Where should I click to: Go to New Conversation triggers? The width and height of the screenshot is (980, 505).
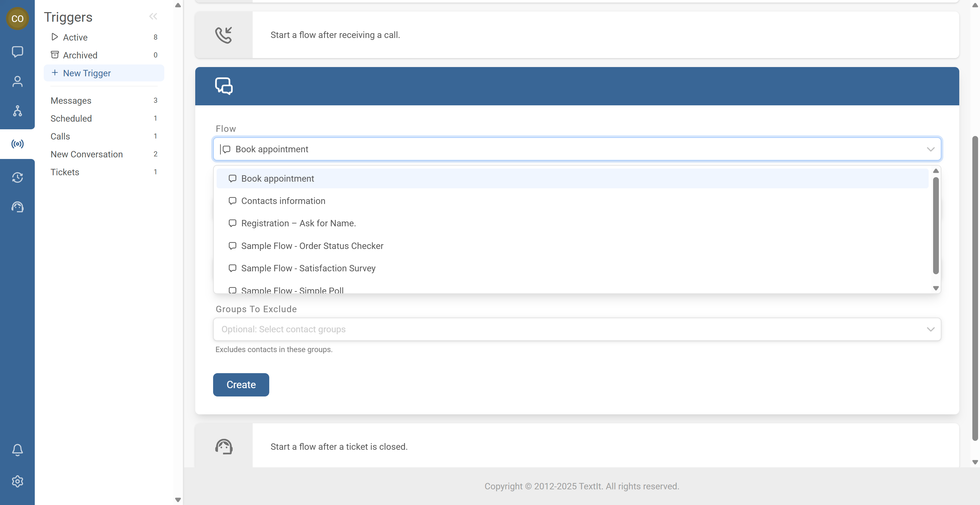click(87, 154)
